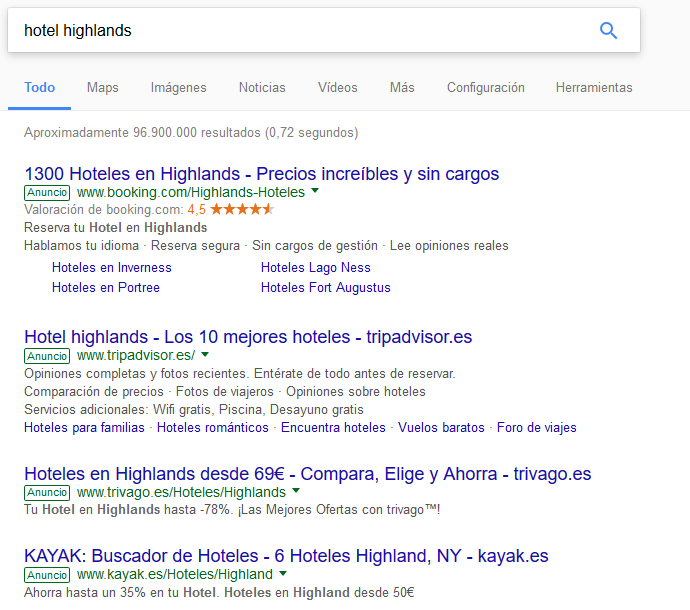Image resolution: width=690 pixels, height=610 pixels.
Task: Click 'Opiniones completas y fotos recientes' text
Action: tap(240, 374)
